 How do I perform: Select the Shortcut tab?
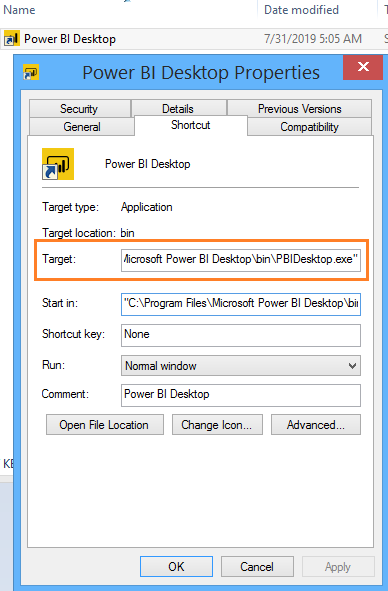point(191,125)
